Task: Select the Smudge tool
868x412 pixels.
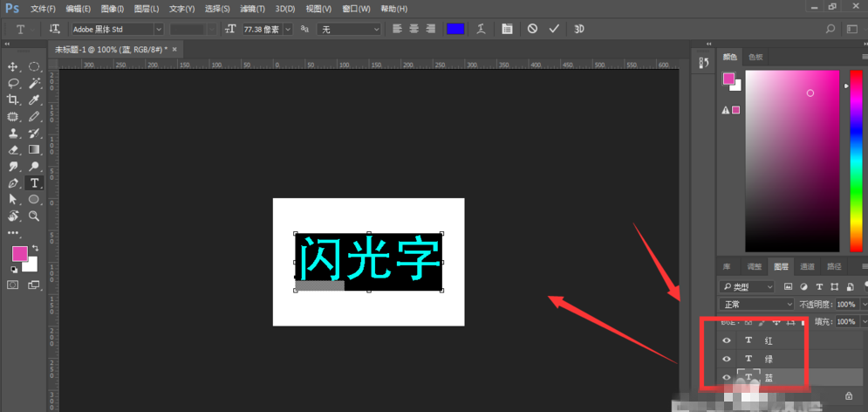Action: tap(13, 167)
